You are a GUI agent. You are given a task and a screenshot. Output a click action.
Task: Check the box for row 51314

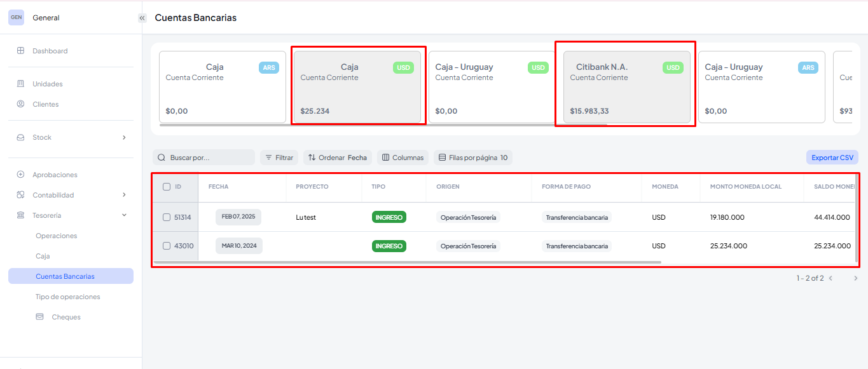(167, 217)
